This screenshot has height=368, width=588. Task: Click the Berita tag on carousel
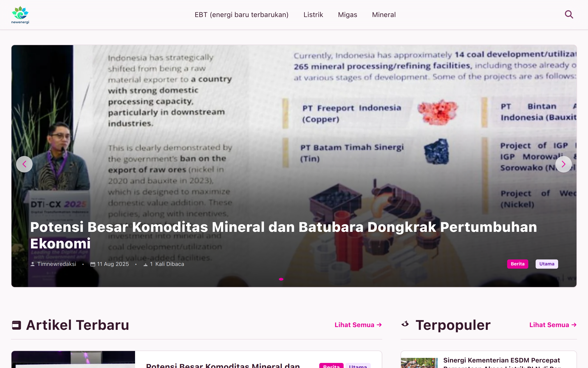point(517,264)
